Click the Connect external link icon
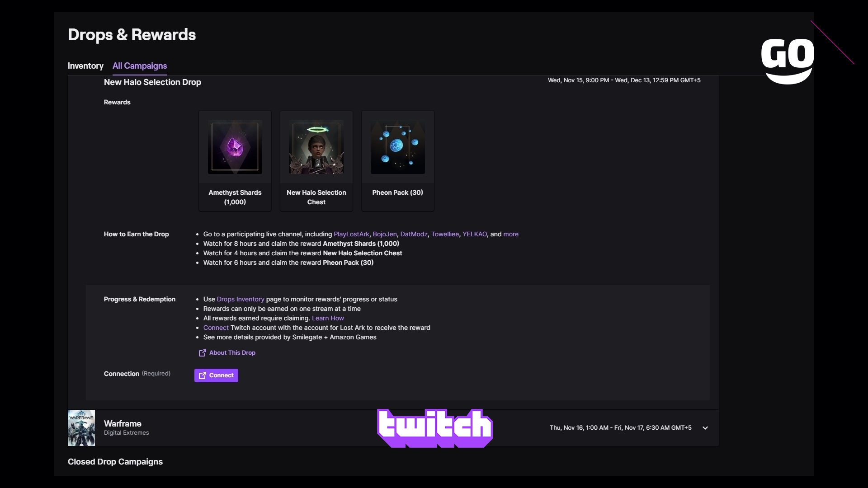The width and height of the screenshot is (868, 488). coord(203,375)
